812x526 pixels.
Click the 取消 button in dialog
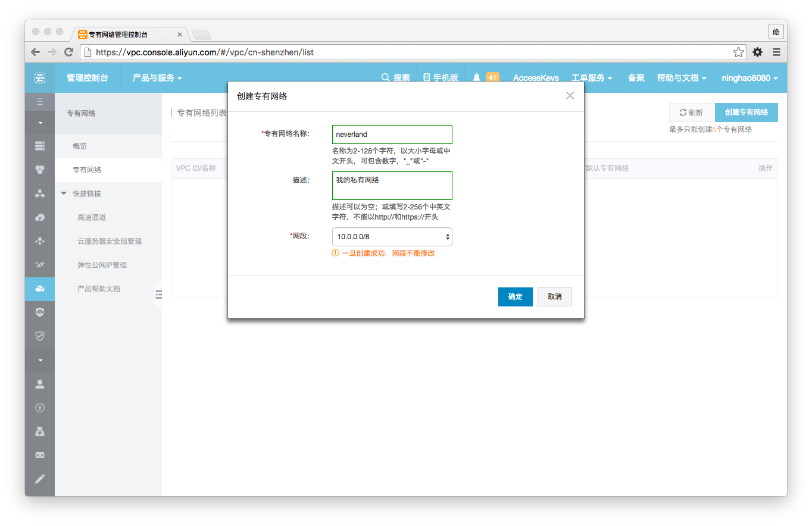[x=554, y=297]
